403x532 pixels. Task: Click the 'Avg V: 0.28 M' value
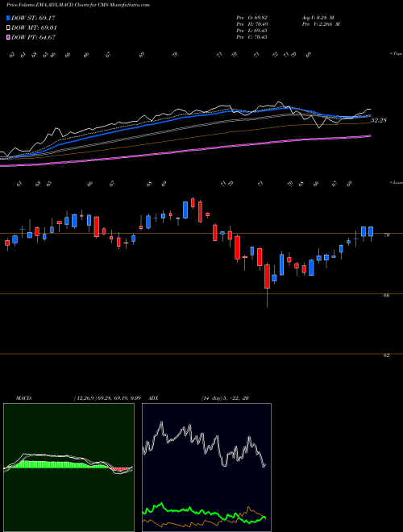pos(318,18)
